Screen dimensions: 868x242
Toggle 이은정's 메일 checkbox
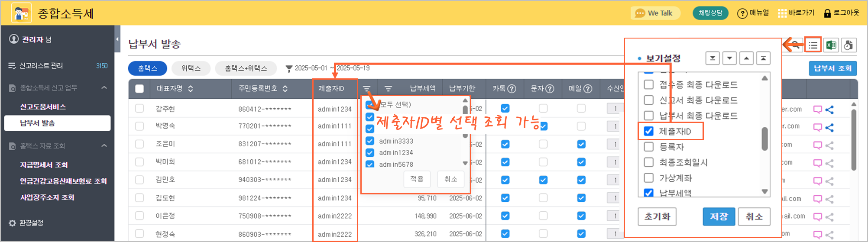pos(581,216)
